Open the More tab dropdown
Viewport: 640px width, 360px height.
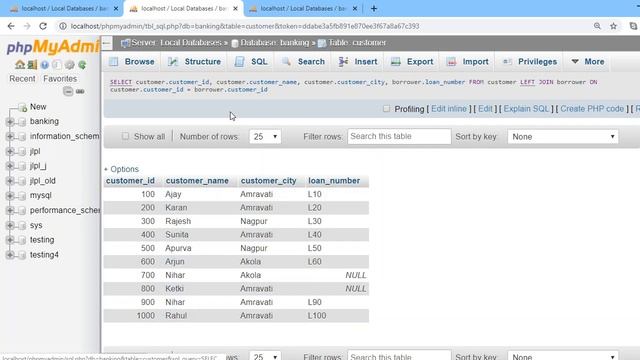click(x=588, y=62)
